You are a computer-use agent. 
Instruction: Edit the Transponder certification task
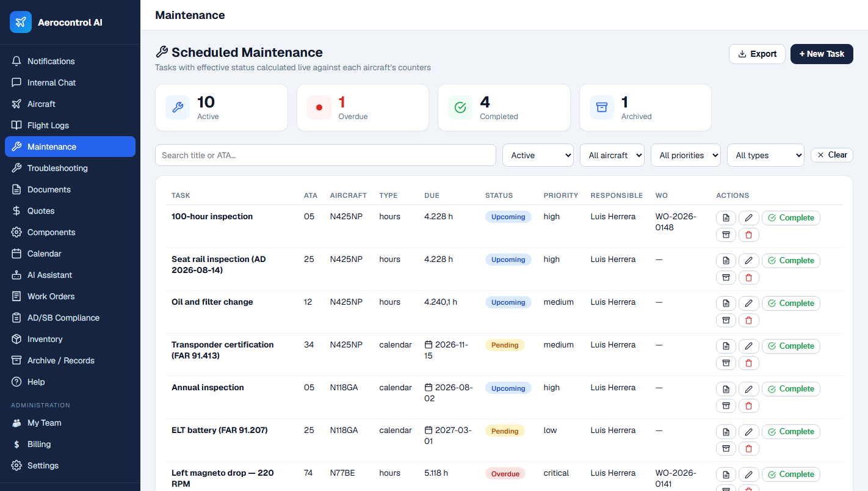click(749, 346)
